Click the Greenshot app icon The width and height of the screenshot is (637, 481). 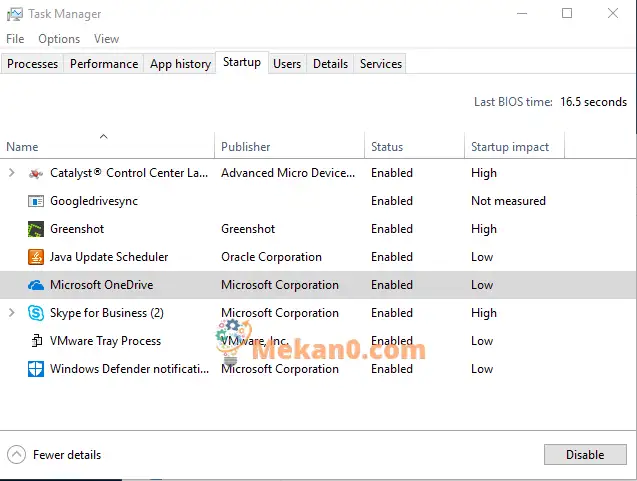[x=36, y=229]
